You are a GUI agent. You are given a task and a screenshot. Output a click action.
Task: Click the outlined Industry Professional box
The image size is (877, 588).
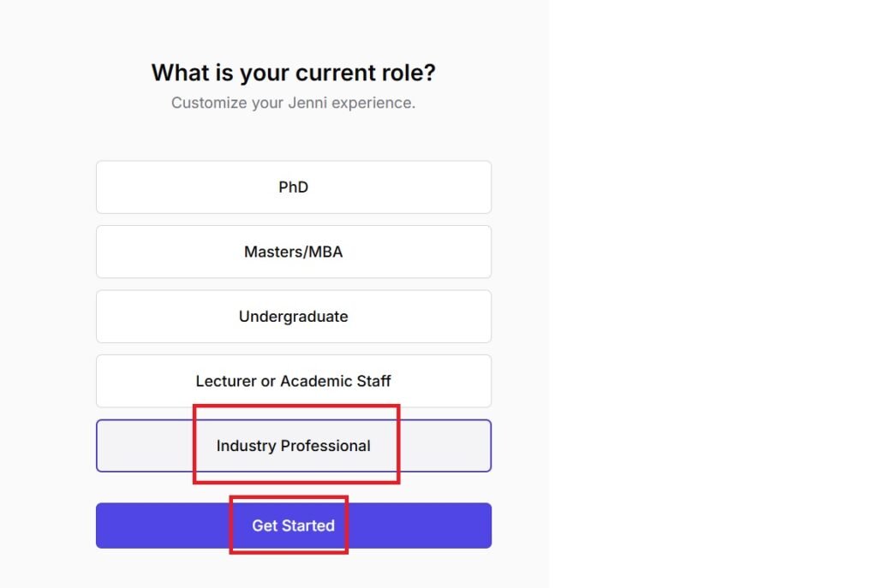click(x=293, y=446)
